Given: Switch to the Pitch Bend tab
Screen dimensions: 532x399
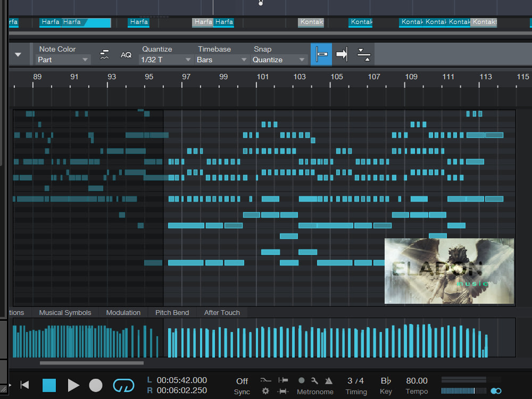Looking at the screenshot, I should [172, 312].
